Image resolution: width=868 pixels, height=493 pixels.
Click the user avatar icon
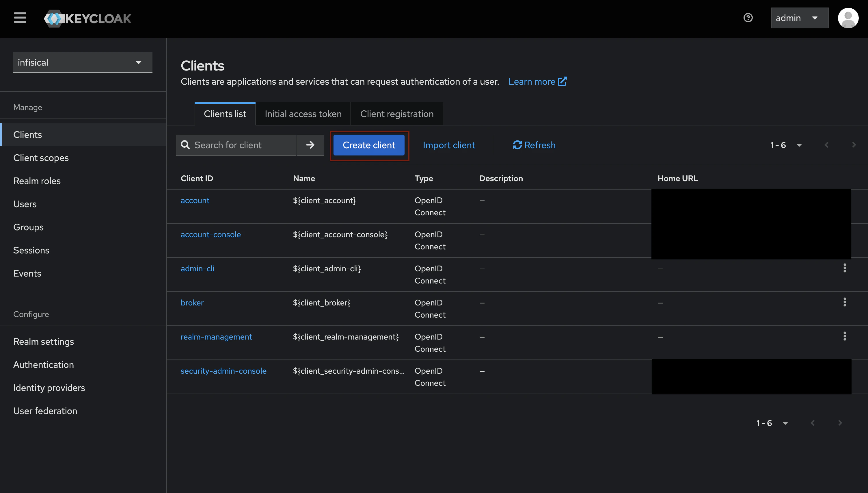[x=848, y=18]
